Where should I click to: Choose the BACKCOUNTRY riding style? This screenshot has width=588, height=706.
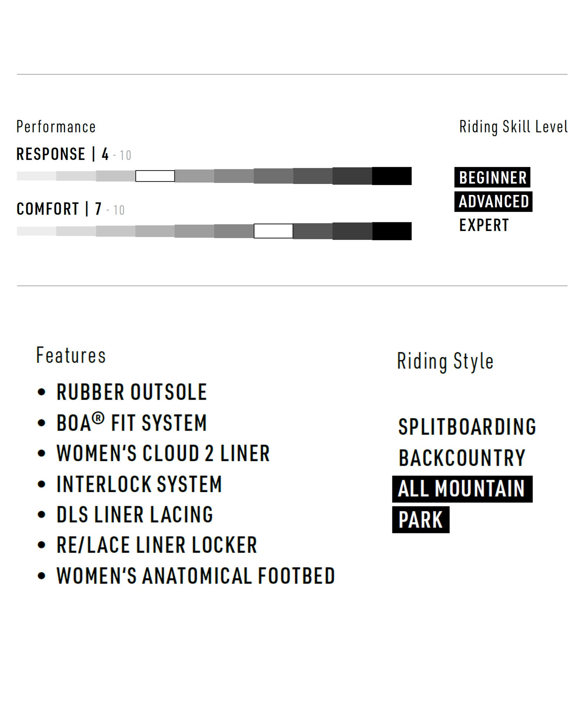click(462, 458)
